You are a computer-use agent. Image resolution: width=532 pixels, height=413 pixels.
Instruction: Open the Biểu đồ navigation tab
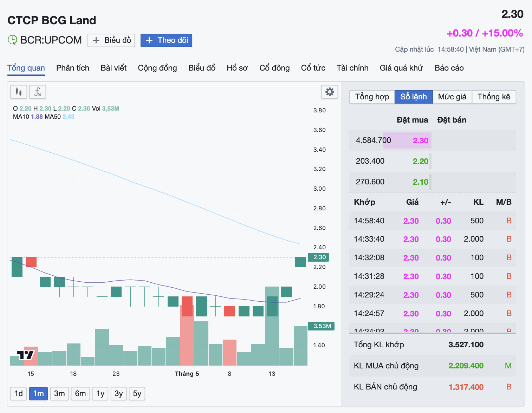click(x=202, y=68)
